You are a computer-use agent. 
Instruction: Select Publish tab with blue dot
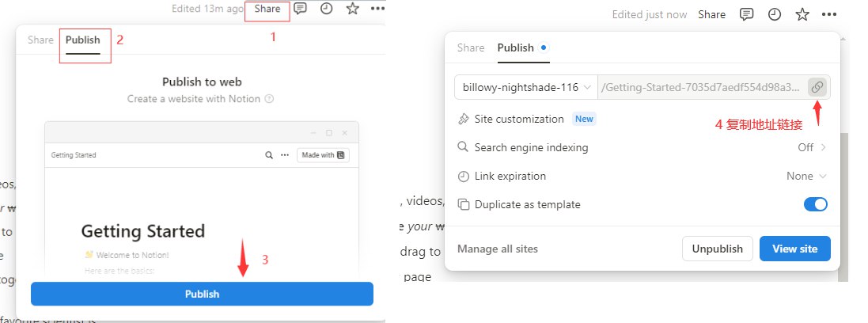[522, 47]
